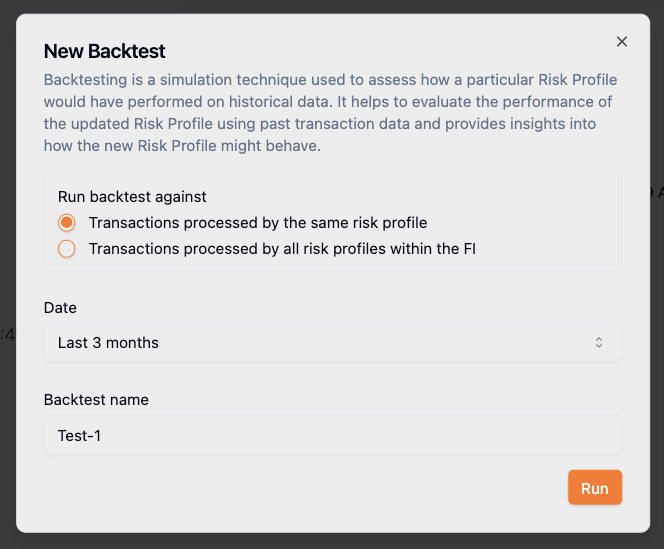Screen dimensions: 664x549
Task: Select same risk profile radio button
Action: pyautogui.click(x=67, y=222)
